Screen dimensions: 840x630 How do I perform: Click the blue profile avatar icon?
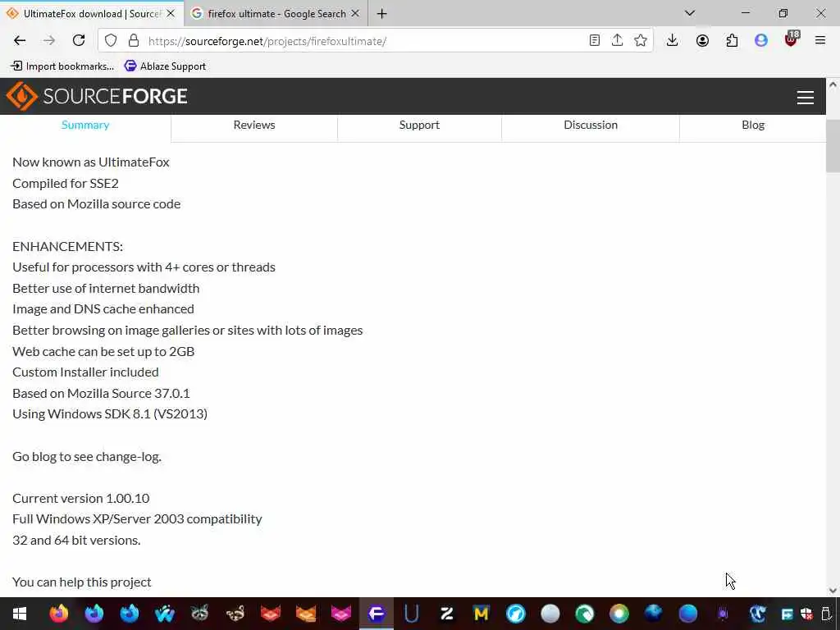(x=761, y=41)
